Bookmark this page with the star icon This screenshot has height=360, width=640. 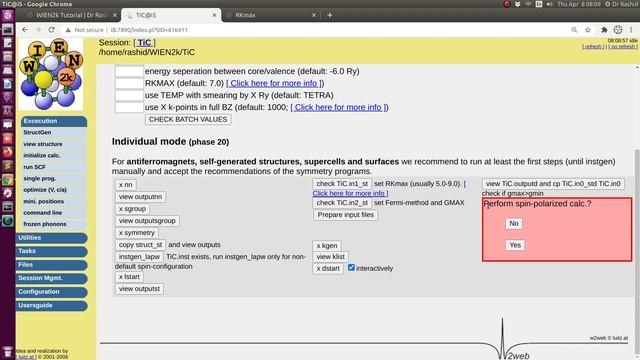tap(588, 30)
